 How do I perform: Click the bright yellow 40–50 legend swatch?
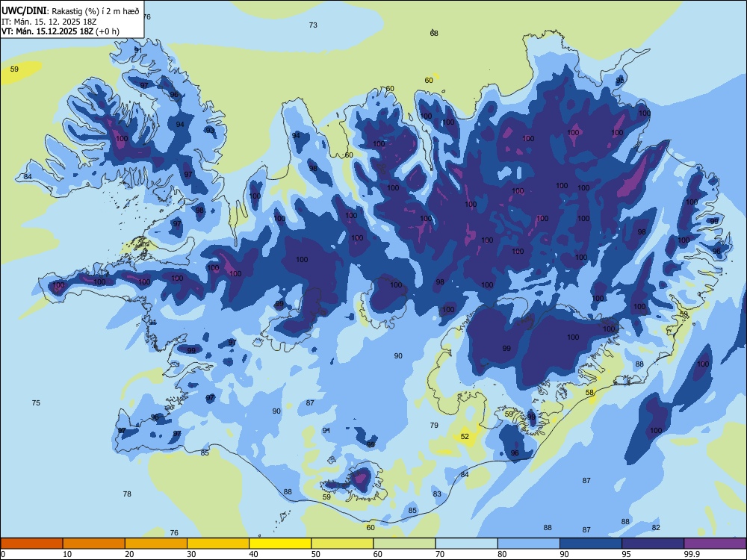pyautogui.click(x=280, y=544)
